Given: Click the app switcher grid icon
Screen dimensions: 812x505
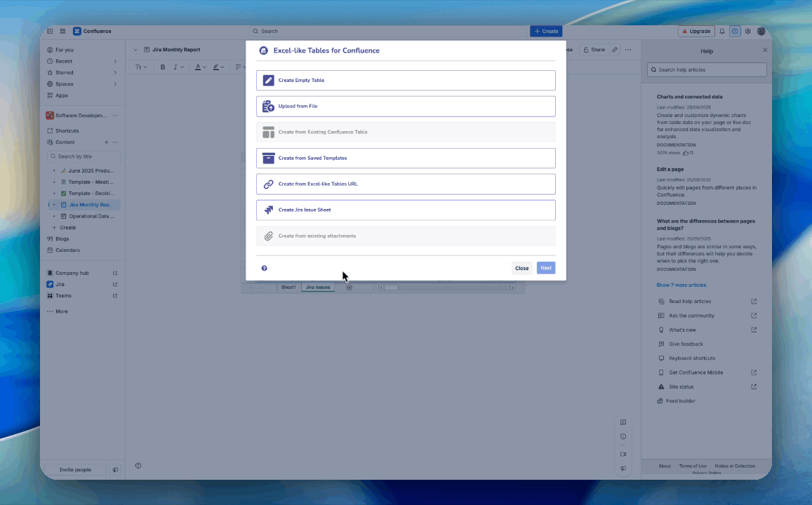Looking at the screenshot, I should click(62, 32).
